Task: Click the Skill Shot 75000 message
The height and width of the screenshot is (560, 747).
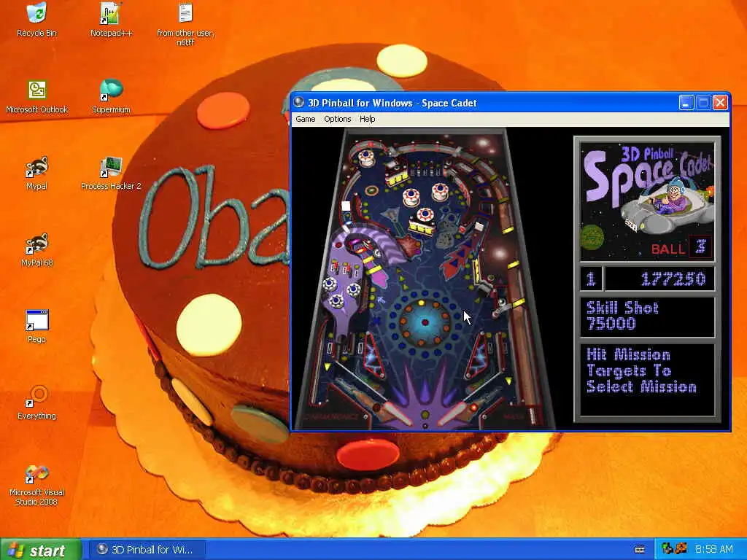Action: [647, 316]
